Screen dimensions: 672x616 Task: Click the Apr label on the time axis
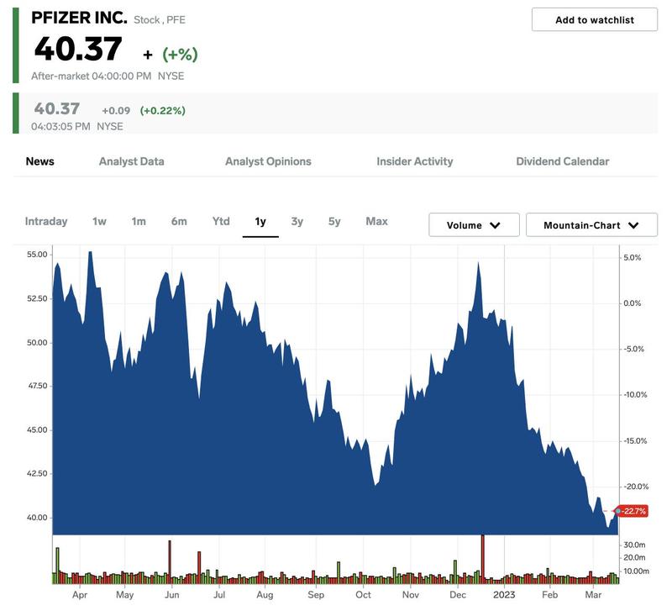coord(80,595)
